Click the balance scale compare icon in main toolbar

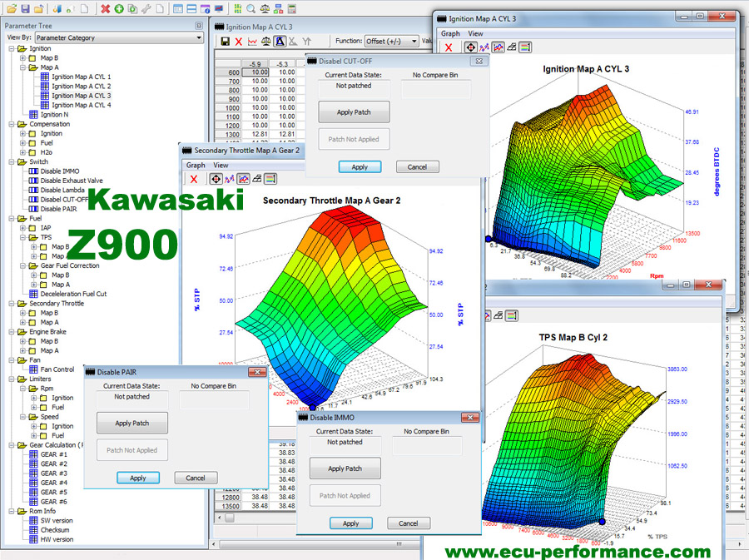point(265,8)
